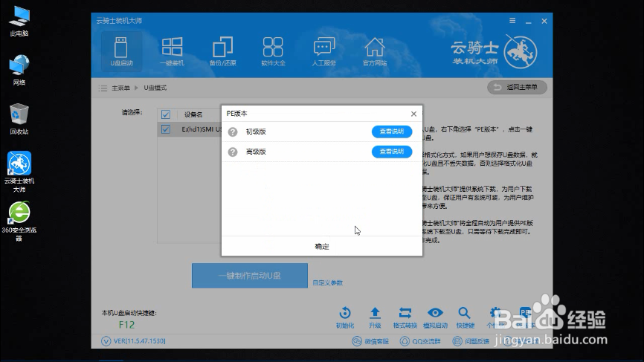Click the U盘模式 breadcrumb text
Viewport: 644px width, 362px height.
[x=155, y=88]
